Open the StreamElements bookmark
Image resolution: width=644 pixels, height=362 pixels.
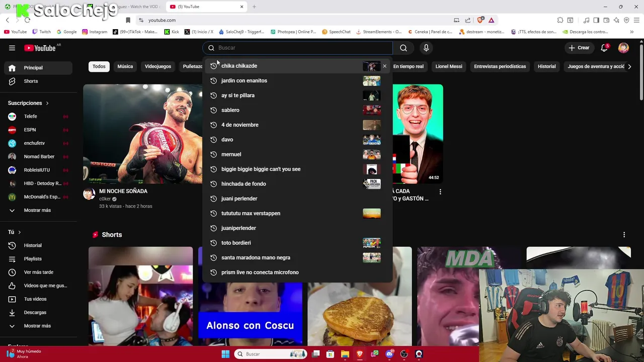[378, 32]
